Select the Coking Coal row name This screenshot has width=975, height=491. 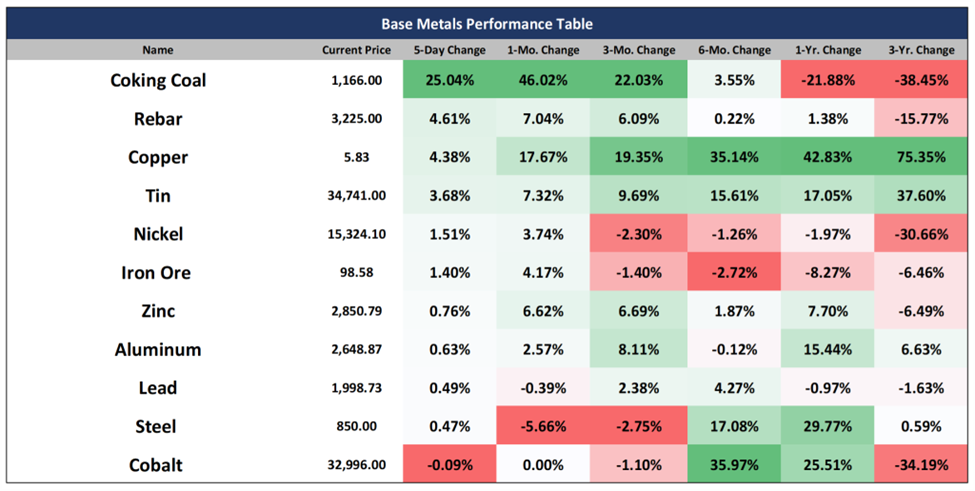pyautogui.click(x=158, y=80)
